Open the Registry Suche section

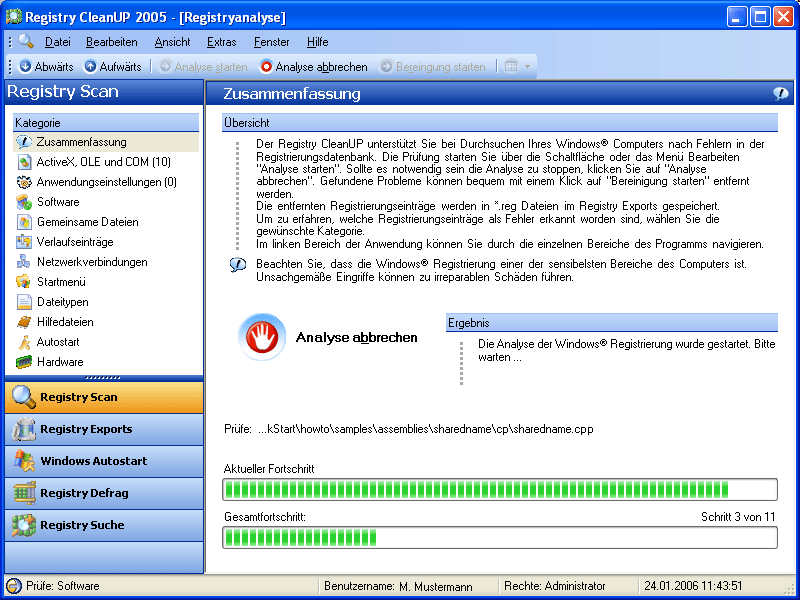coord(104,526)
